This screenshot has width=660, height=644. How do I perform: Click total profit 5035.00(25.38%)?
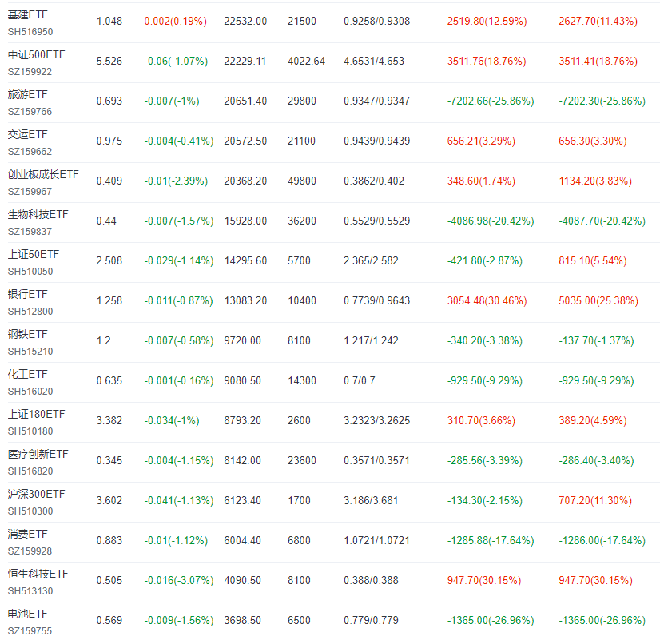click(x=598, y=301)
